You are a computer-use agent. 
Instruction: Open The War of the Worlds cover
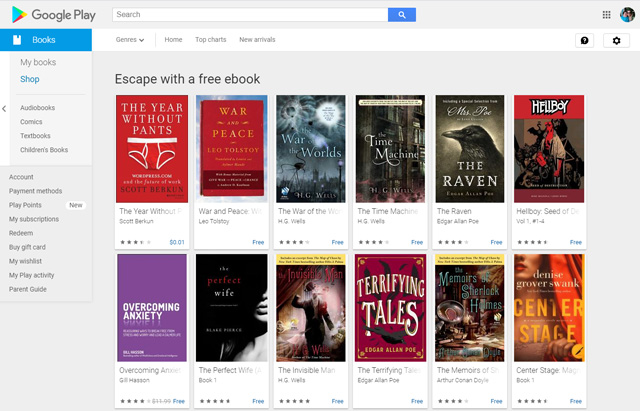coord(311,149)
